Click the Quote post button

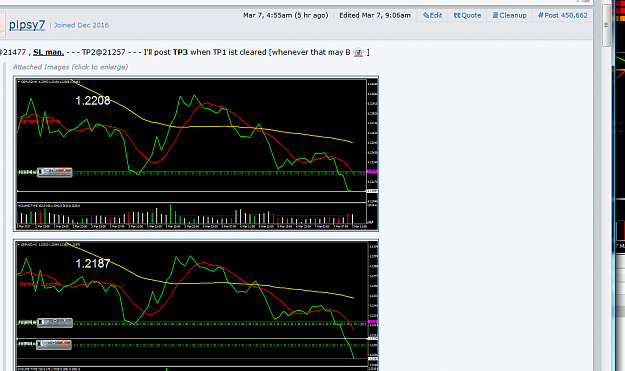click(x=467, y=15)
